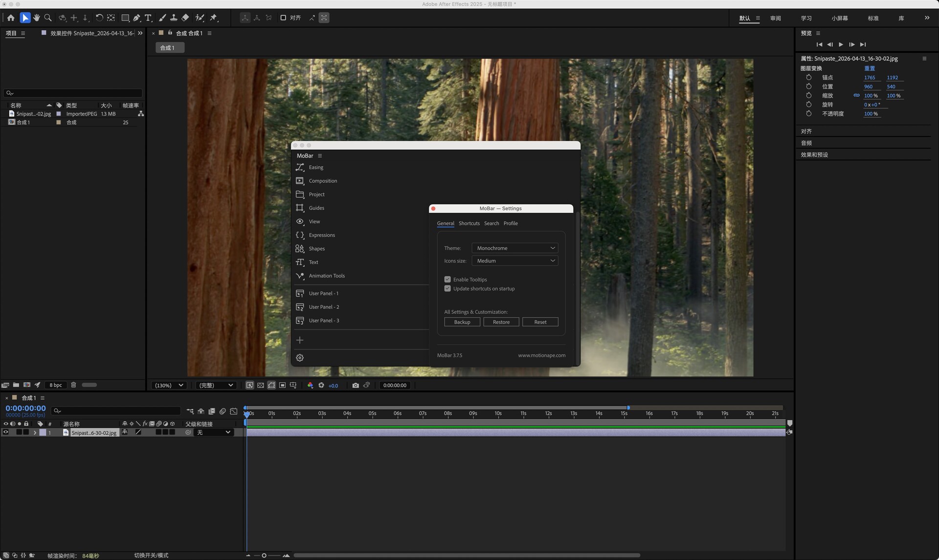Open the composition zoom 130% dropdown
939x560 pixels.
[x=168, y=385]
